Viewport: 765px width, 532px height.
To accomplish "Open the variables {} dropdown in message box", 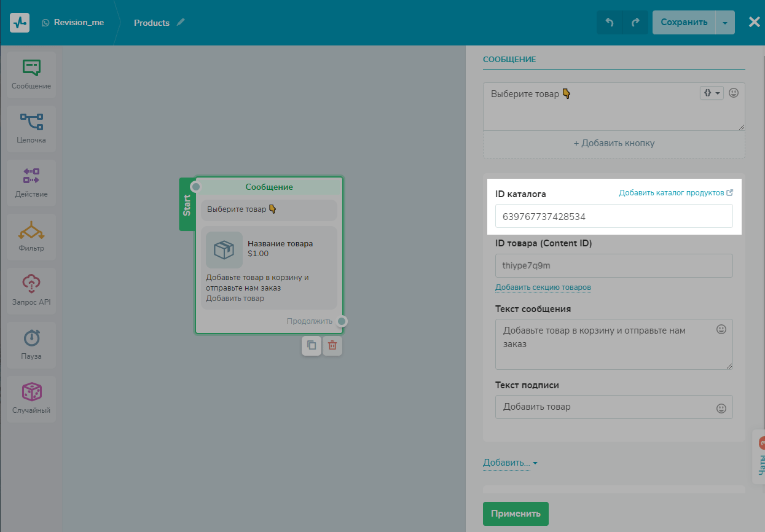I will [x=712, y=93].
